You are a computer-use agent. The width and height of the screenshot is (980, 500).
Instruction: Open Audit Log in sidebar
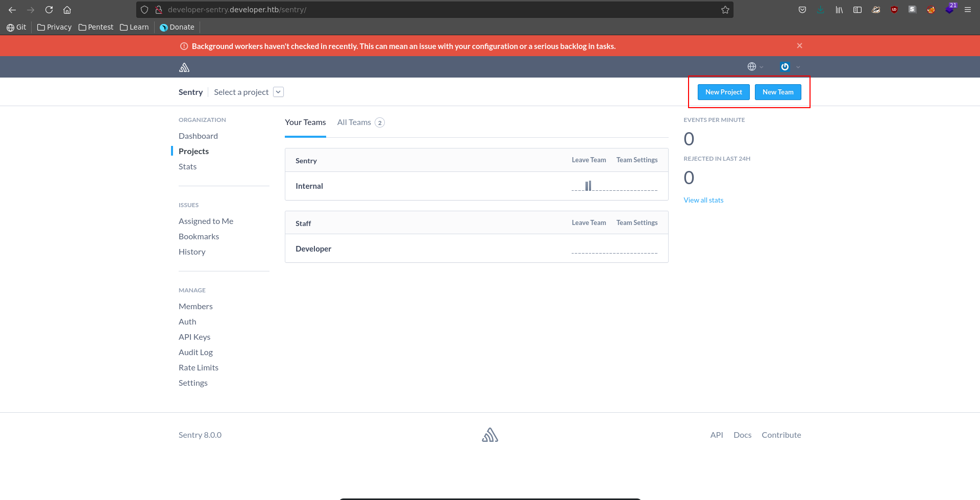point(195,353)
